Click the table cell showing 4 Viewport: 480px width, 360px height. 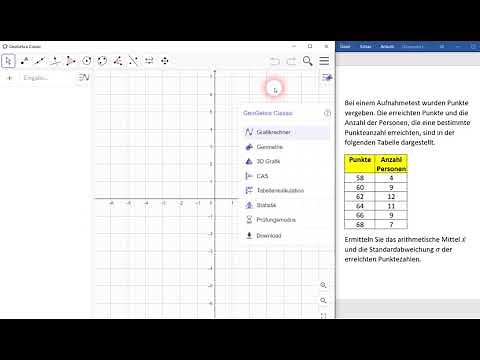click(391, 178)
